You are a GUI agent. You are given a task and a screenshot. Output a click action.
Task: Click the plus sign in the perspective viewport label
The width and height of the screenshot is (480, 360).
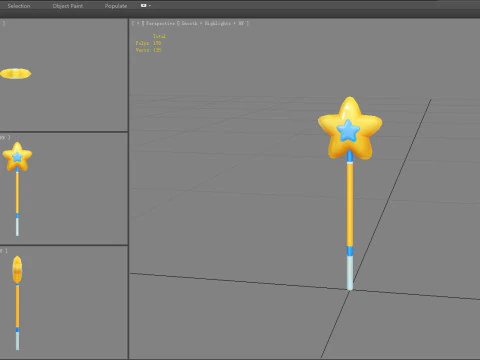point(138,23)
